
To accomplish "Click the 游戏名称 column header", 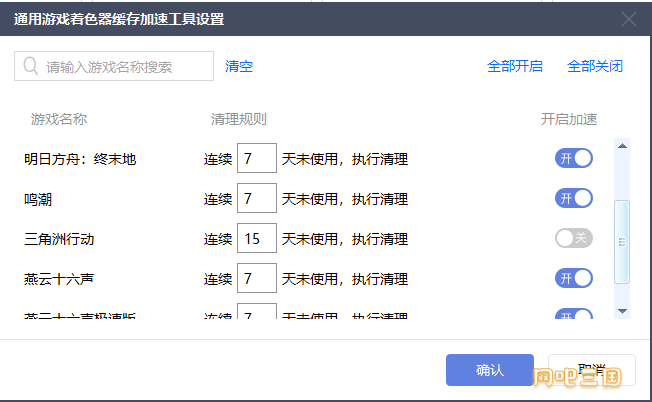I will pos(59,119).
